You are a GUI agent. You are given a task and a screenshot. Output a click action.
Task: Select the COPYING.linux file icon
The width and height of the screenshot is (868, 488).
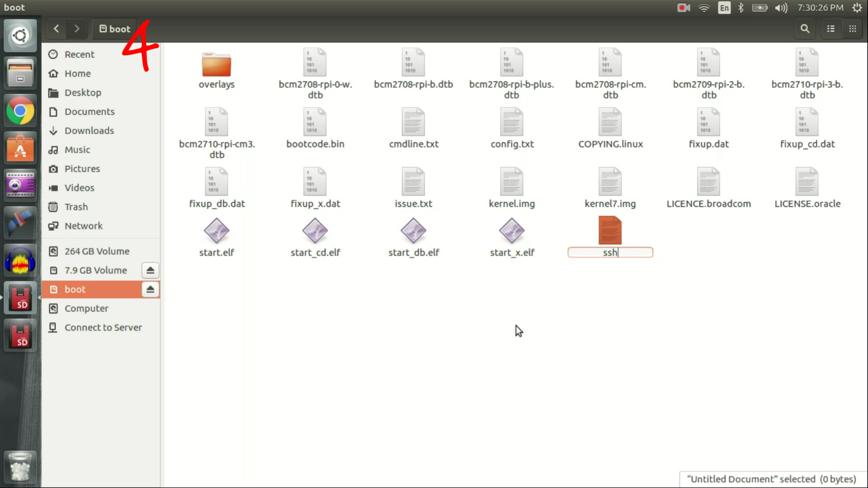pos(610,122)
